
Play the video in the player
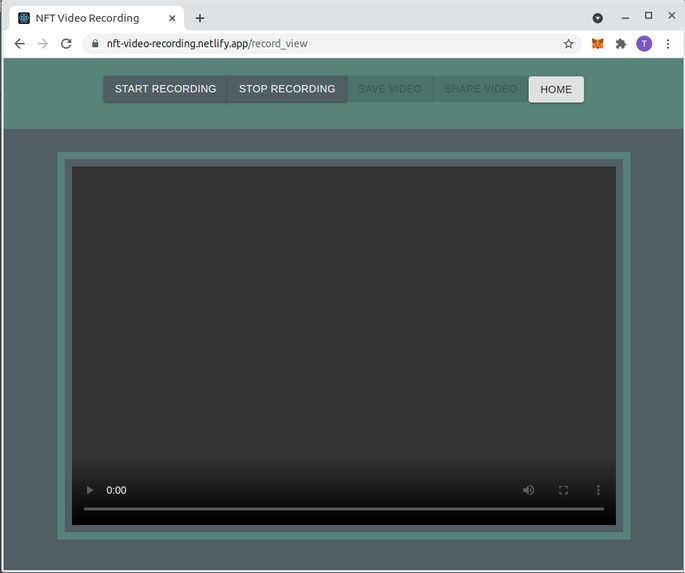[x=90, y=490]
